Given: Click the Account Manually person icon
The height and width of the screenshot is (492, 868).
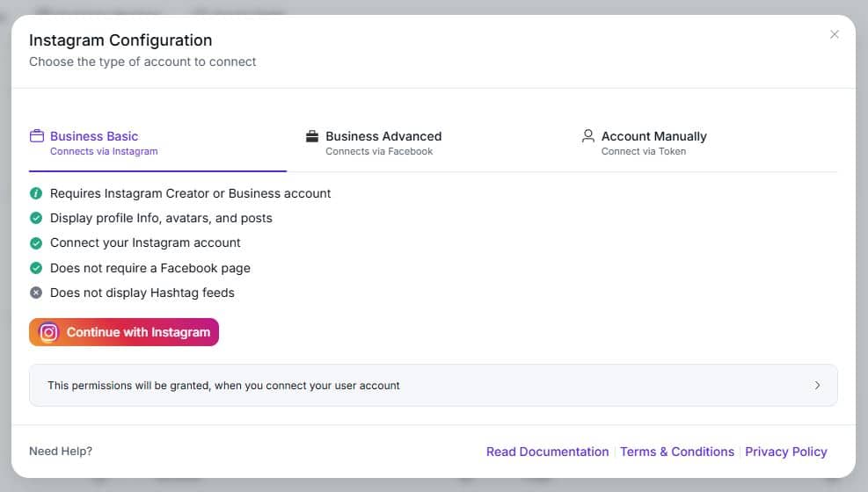Looking at the screenshot, I should 587,136.
